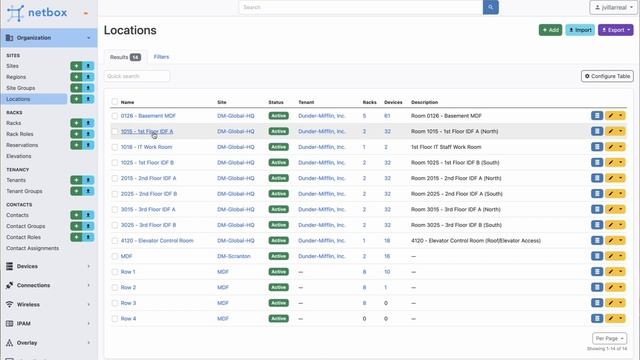Select the Results tab

click(x=125, y=57)
